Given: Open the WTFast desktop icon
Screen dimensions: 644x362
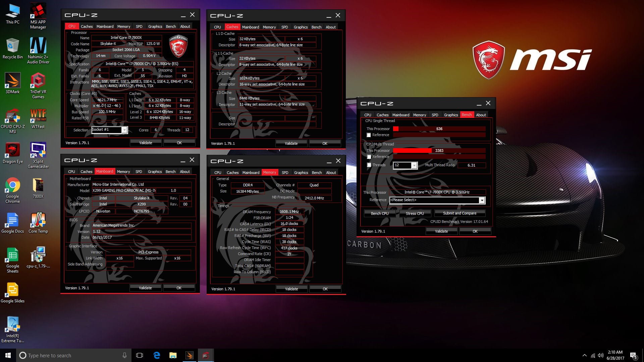Looking at the screenshot, I should point(38,118).
